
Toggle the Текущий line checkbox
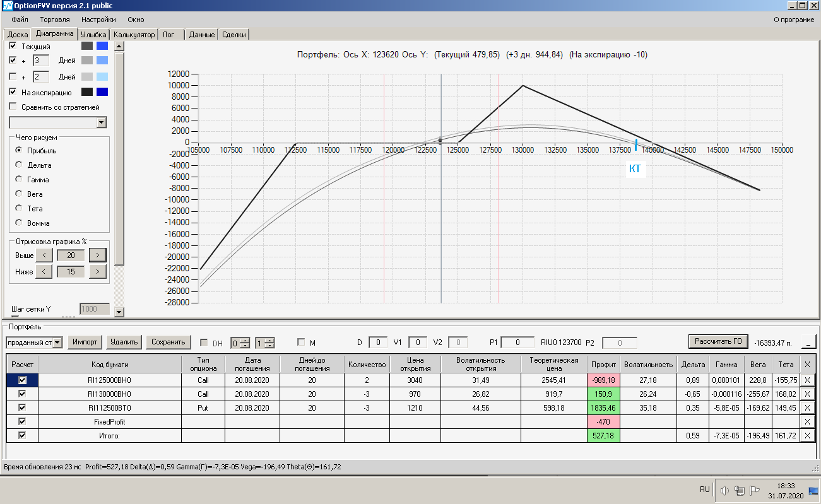point(13,46)
